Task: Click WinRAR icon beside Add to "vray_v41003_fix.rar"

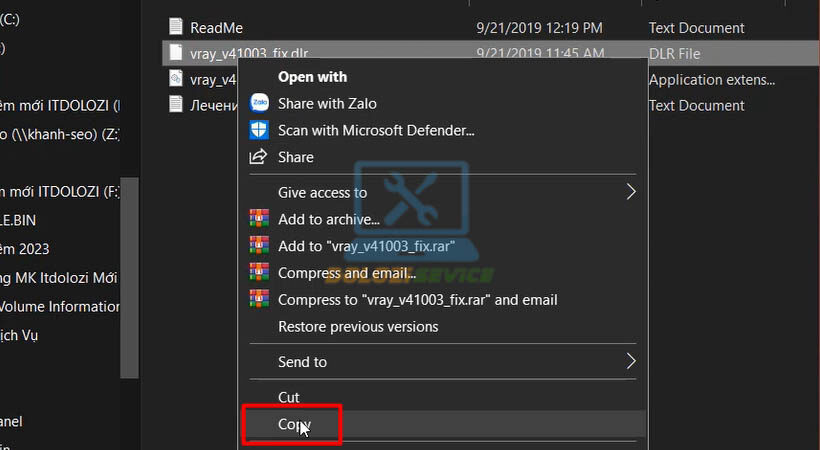Action: [259, 246]
